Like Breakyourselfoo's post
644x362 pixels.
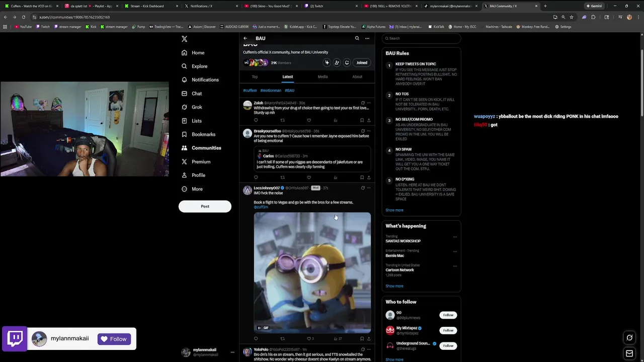309,177
